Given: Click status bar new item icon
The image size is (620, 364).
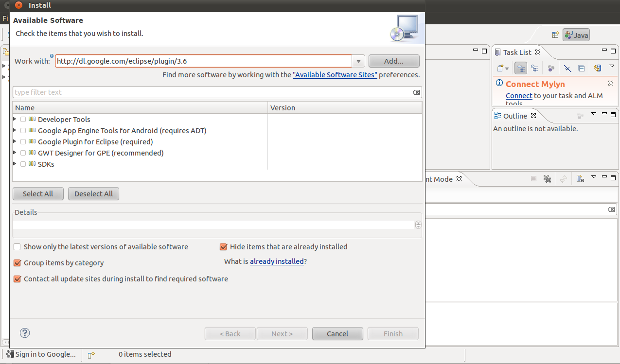Looking at the screenshot, I should pos(91,355).
